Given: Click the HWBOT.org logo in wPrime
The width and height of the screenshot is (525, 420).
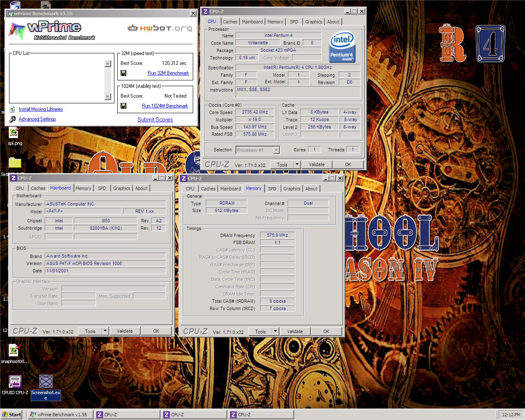Looking at the screenshot, I should pos(160,28).
